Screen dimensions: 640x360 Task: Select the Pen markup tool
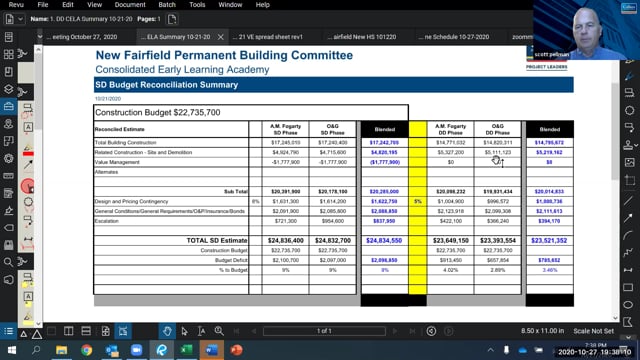coord(629,76)
